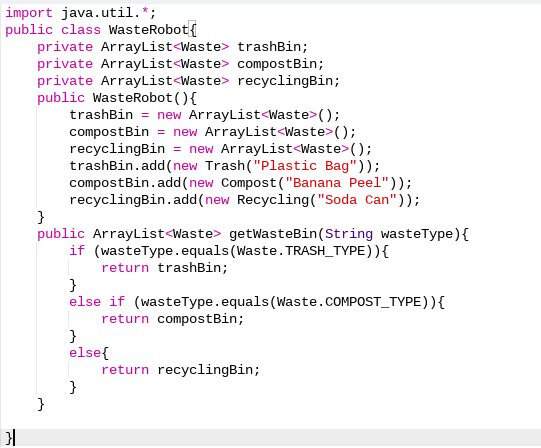Click the 'wasteType' parameter in method signature

416,234
